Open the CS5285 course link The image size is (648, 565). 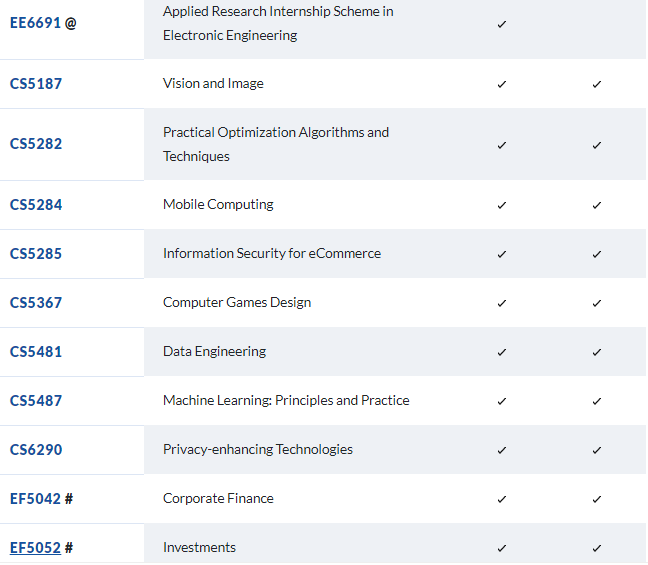coord(36,254)
